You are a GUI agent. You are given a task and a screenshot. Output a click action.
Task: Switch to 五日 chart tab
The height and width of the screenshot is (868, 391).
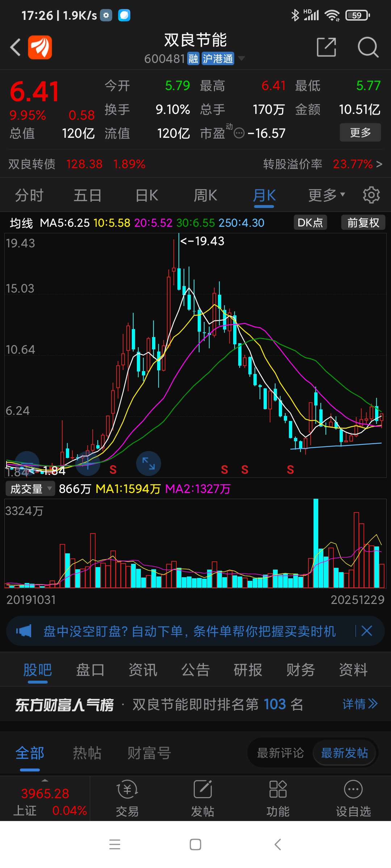click(x=88, y=195)
